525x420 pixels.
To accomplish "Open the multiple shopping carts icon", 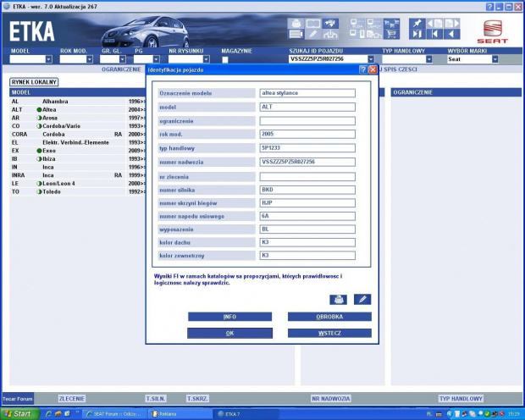I will [391, 24].
